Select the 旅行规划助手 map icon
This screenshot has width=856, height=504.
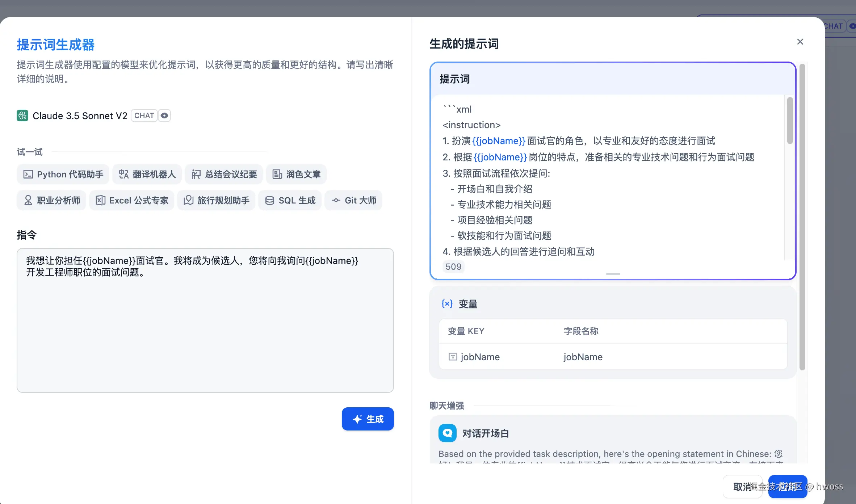(188, 201)
